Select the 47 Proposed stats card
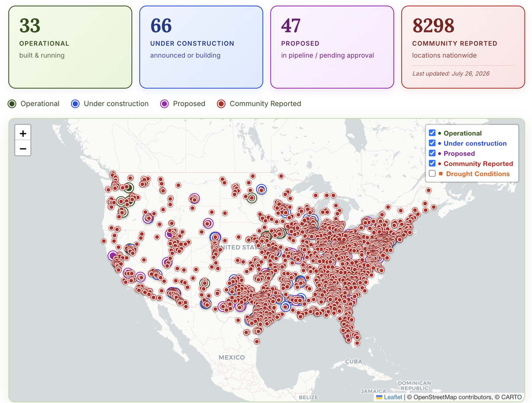The image size is (532, 403). (332, 47)
